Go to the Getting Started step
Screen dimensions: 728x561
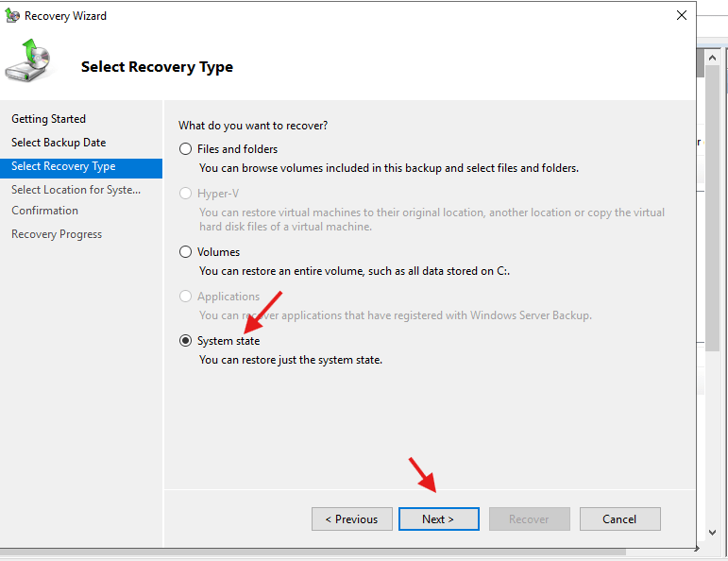pyautogui.click(x=48, y=119)
